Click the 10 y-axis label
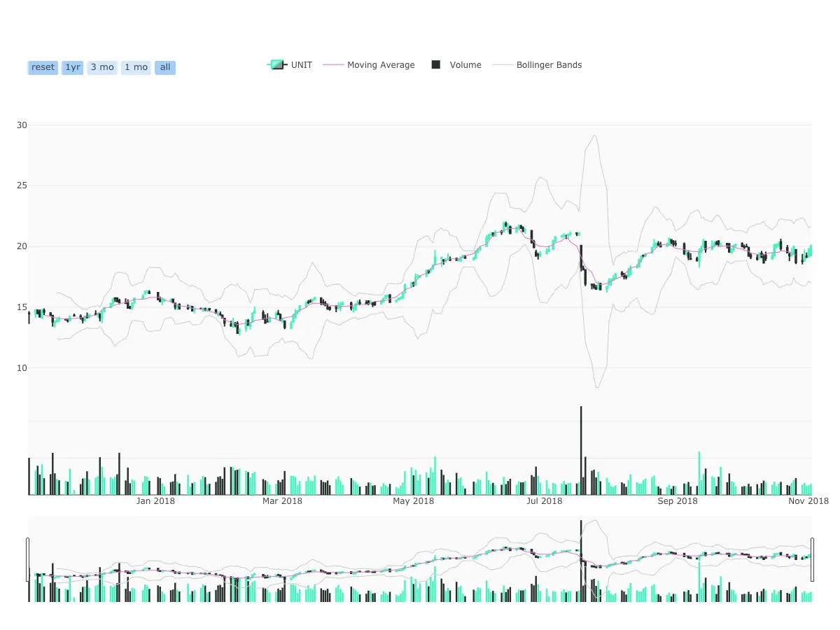The height and width of the screenshot is (630, 840). click(22, 368)
